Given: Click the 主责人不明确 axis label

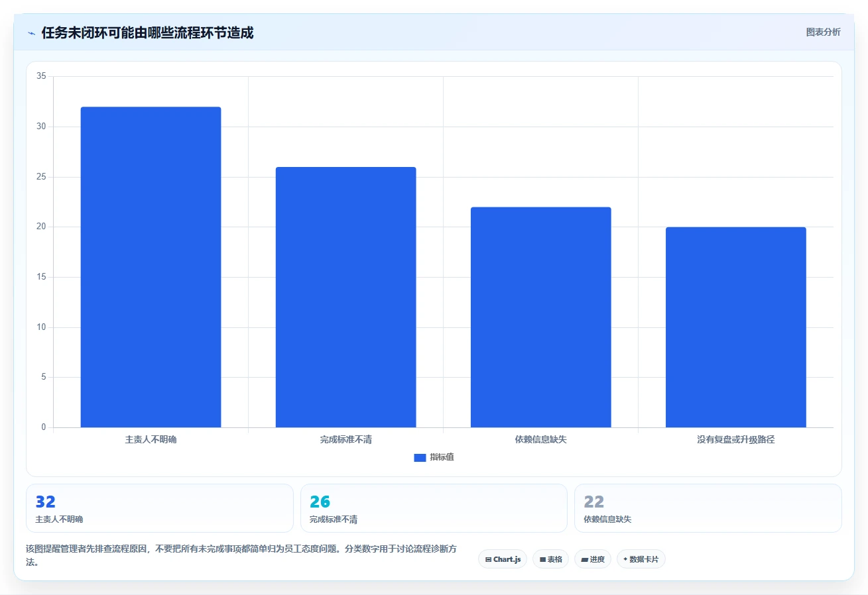Looking at the screenshot, I should tap(151, 439).
